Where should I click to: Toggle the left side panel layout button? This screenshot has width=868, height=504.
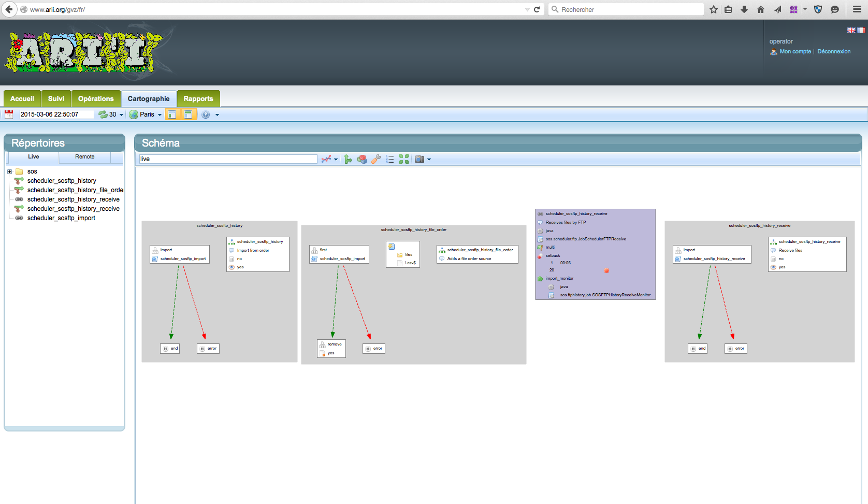click(x=172, y=114)
